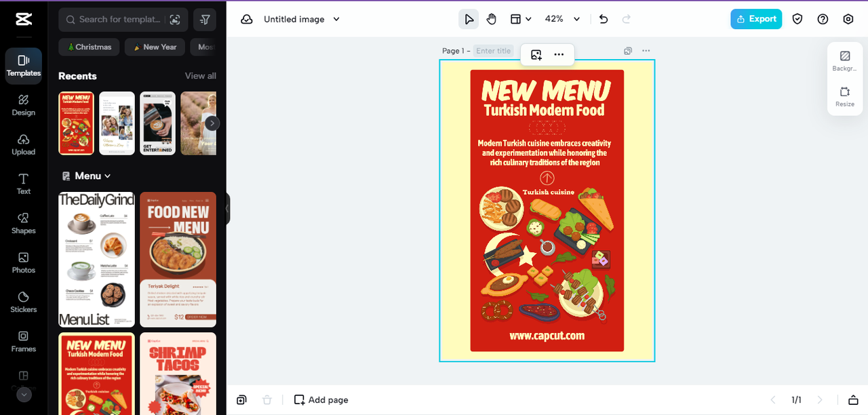Open the Text sidebar tab
This screenshot has width=868, height=415.
point(24,184)
